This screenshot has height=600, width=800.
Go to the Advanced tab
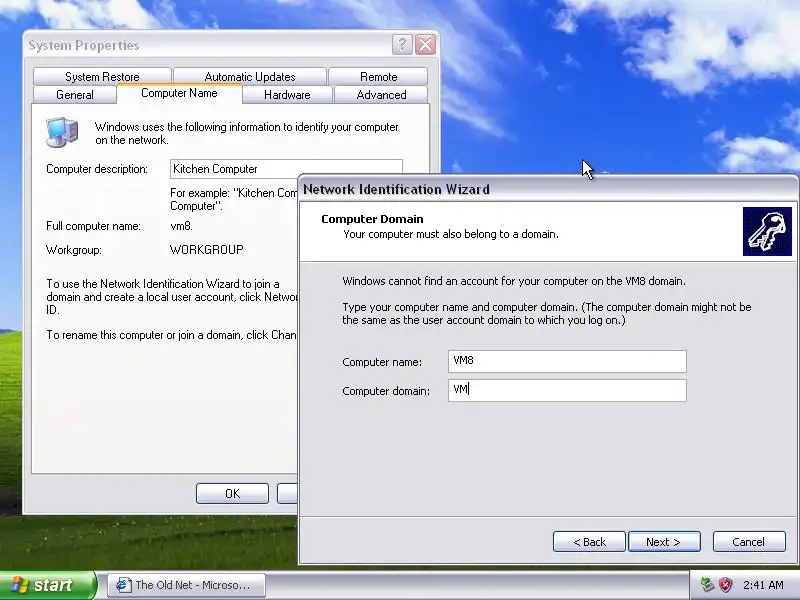(x=381, y=95)
